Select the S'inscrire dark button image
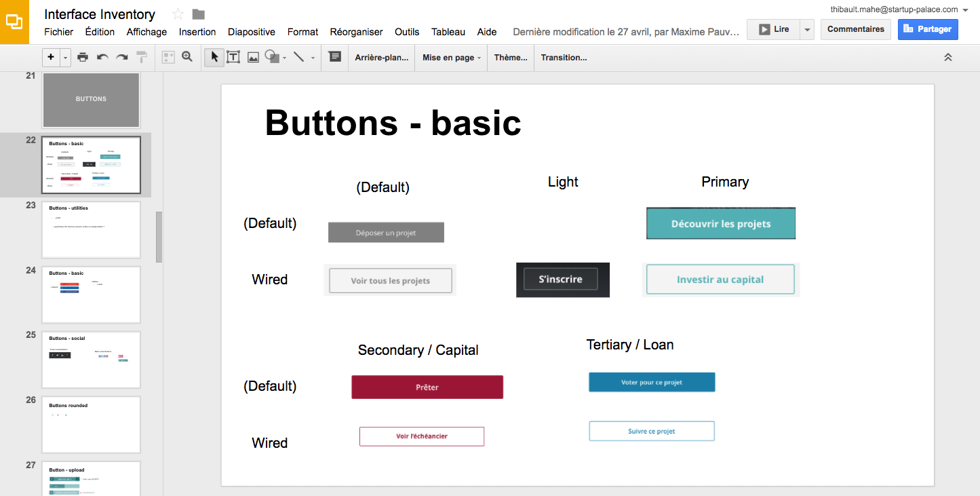This screenshot has width=980, height=496. click(563, 280)
